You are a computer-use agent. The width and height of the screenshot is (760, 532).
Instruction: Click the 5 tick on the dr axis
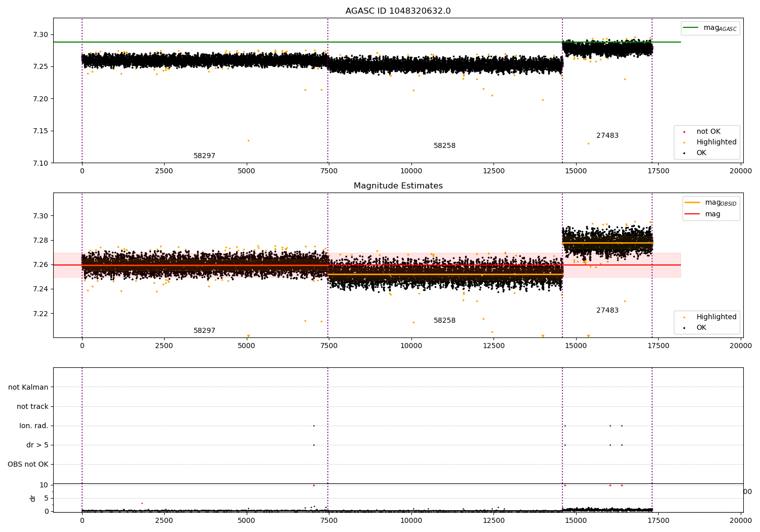click(46, 498)
